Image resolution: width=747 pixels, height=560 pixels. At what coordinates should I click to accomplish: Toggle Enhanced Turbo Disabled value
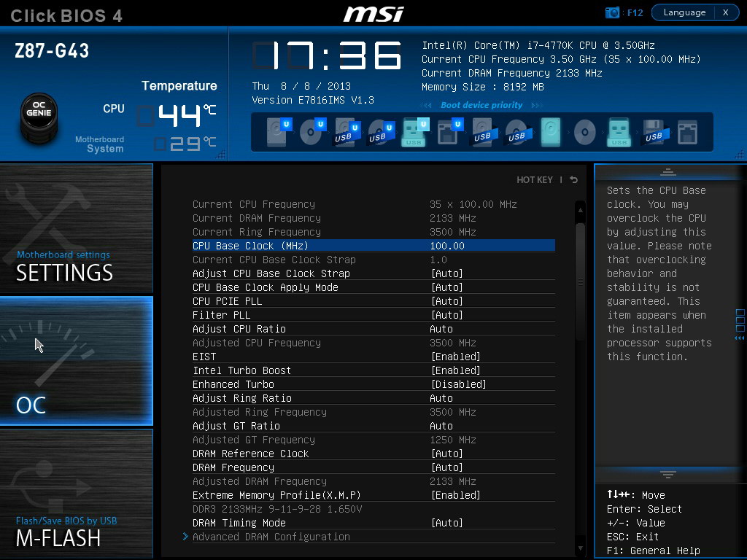coord(459,384)
